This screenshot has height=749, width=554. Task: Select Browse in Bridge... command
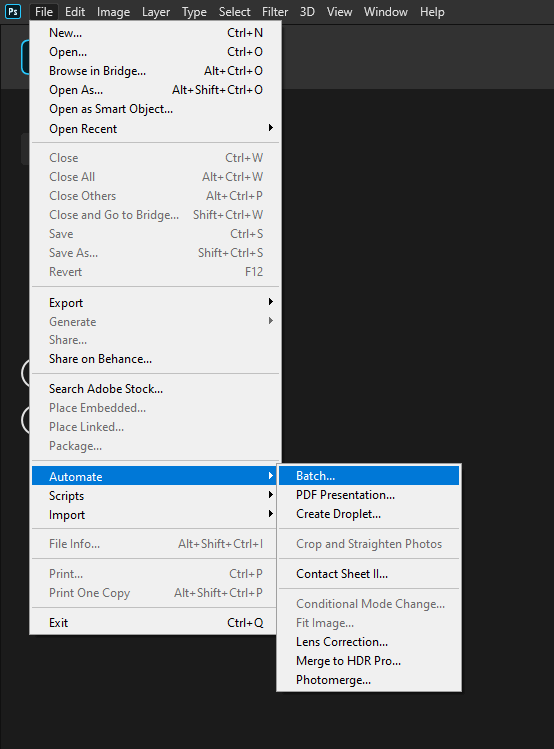155,71
